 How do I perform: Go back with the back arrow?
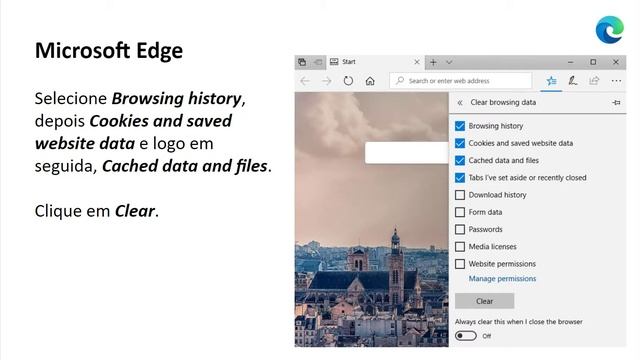[305, 81]
